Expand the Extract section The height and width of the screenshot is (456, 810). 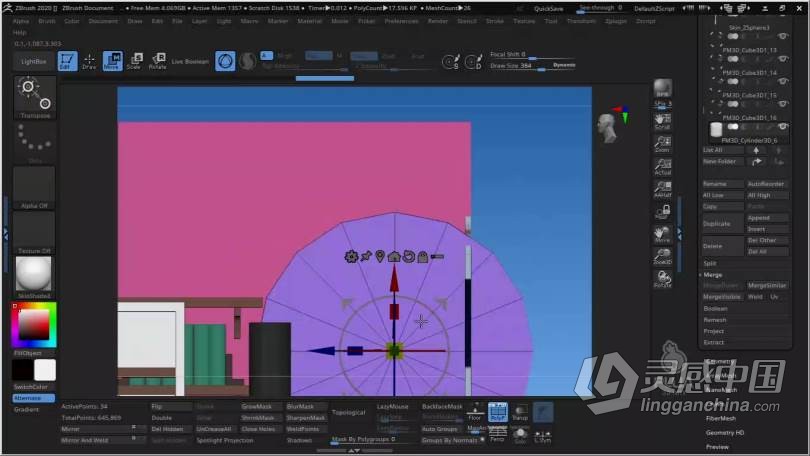click(x=713, y=342)
